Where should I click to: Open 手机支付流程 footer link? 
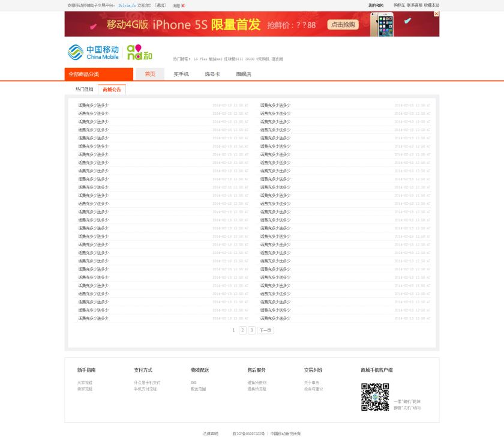tap(145, 389)
